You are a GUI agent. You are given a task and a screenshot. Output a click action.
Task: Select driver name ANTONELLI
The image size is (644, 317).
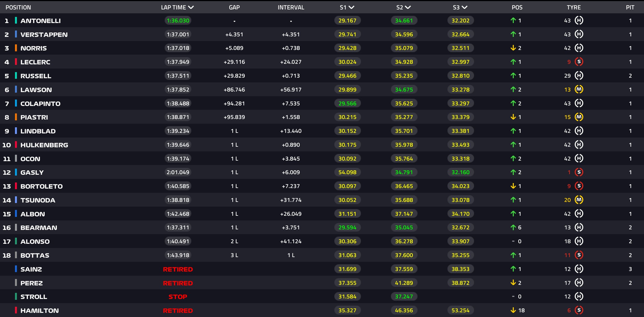(x=40, y=21)
